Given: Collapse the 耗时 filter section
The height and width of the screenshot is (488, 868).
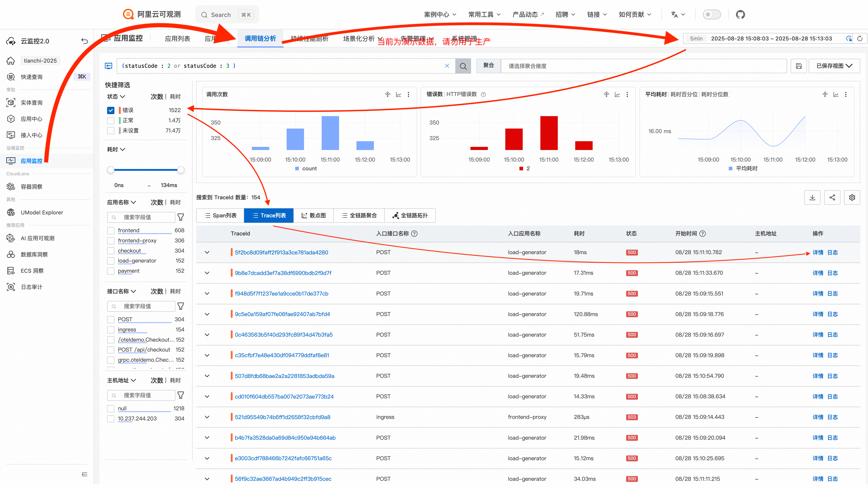Looking at the screenshot, I should (116, 150).
